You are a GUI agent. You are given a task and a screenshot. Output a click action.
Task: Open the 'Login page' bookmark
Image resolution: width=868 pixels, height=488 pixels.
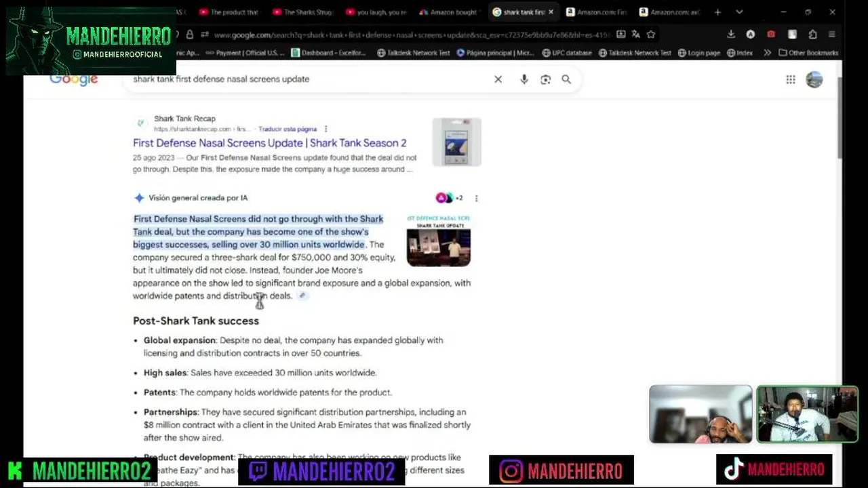coord(698,53)
